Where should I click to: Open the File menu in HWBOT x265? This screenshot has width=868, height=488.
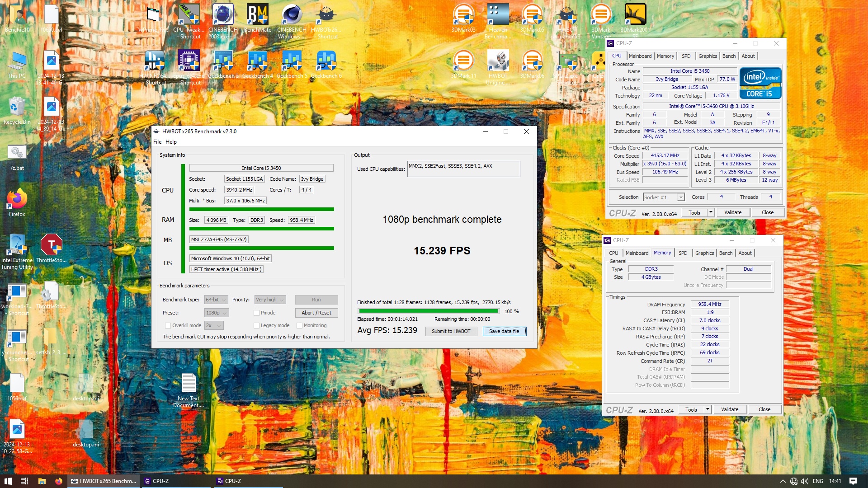point(157,142)
